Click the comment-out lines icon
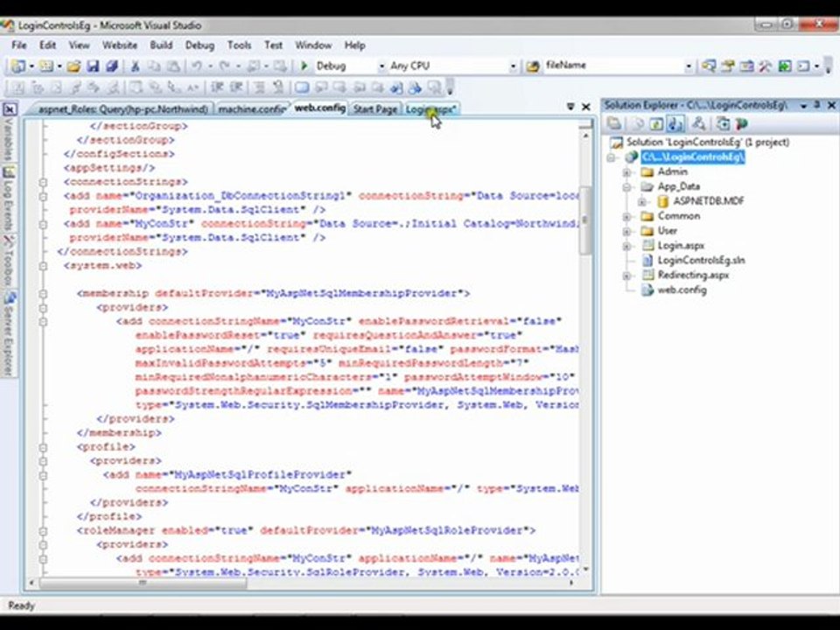Viewport: 840px width, 630px height. pos(259,87)
